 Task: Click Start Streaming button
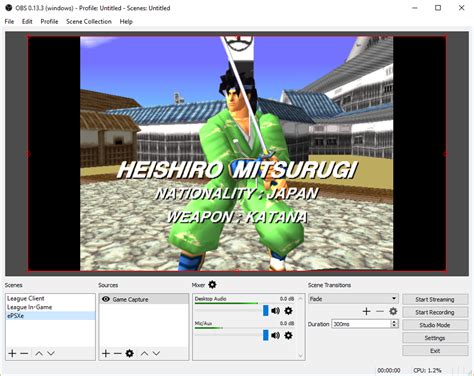pyautogui.click(x=435, y=299)
